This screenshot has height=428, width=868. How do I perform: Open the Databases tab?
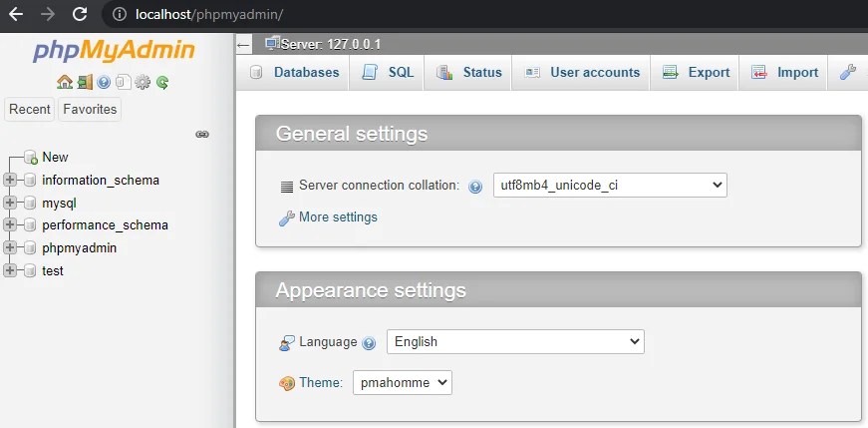tap(293, 73)
